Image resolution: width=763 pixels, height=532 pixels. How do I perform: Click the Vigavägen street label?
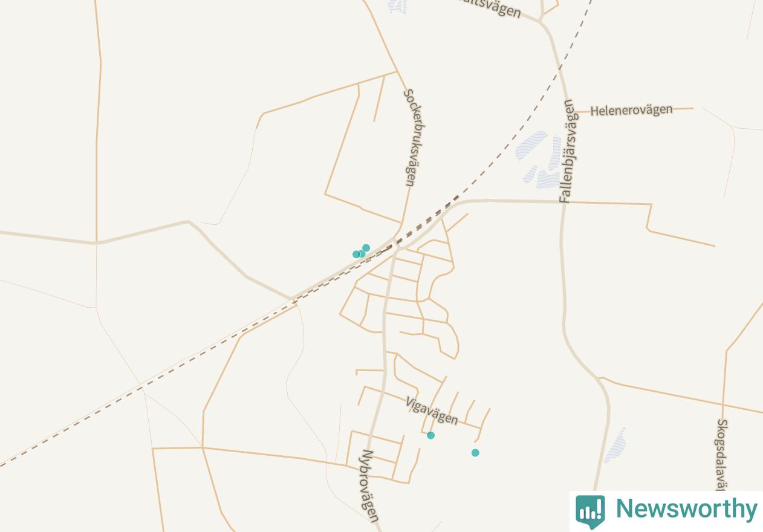tap(432, 410)
